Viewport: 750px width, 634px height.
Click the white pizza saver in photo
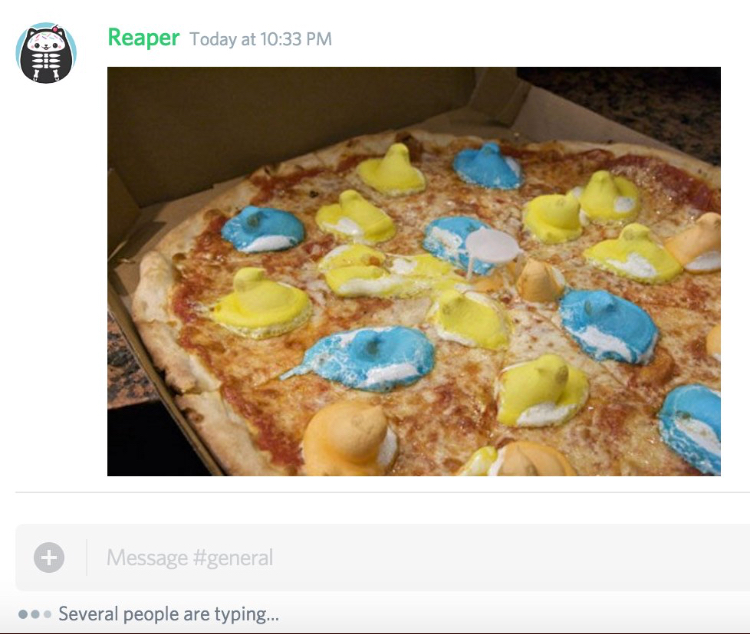[x=492, y=249]
